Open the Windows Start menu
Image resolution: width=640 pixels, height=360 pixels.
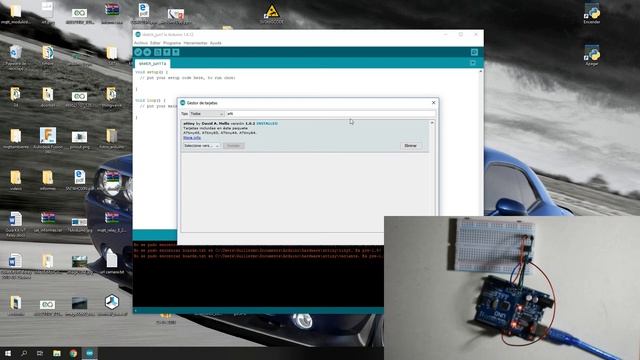tap(8, 353)
